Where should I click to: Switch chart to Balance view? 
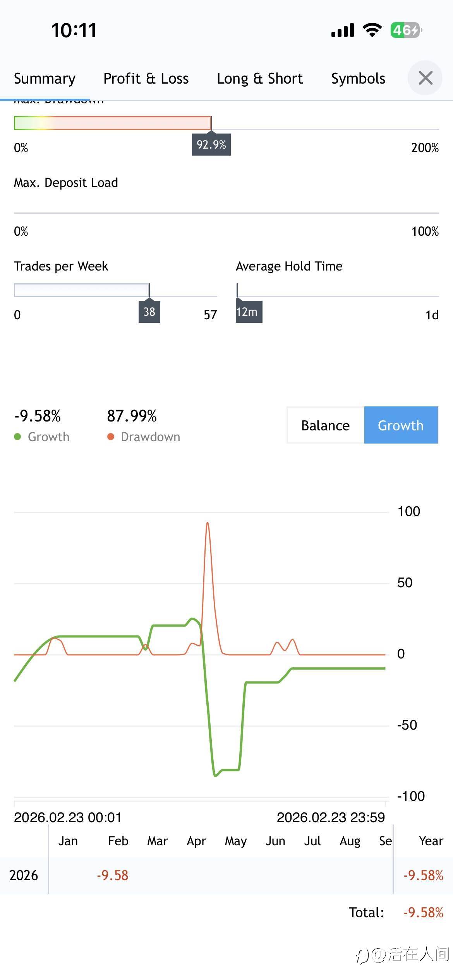325,425
